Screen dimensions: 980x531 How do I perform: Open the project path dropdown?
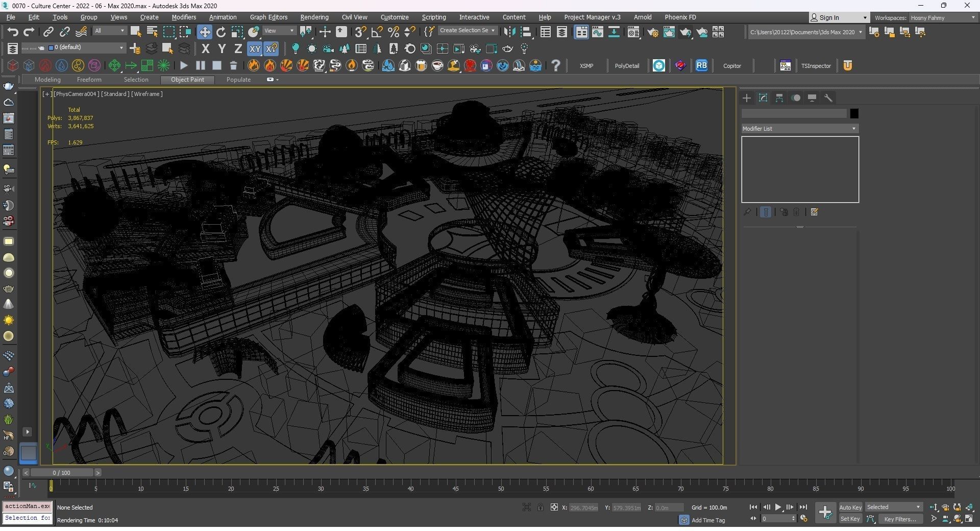pyautogui.click(x=806, y=32)
